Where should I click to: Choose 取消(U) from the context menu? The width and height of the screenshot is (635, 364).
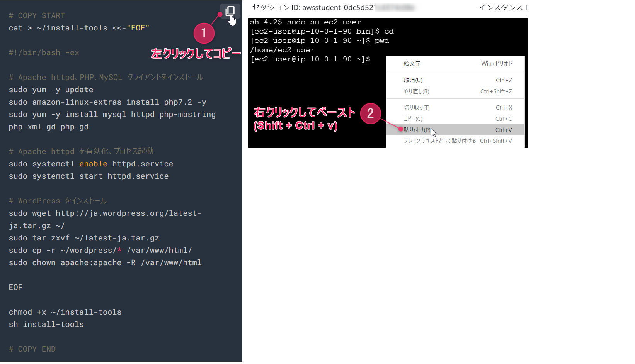tap(413, 80)
